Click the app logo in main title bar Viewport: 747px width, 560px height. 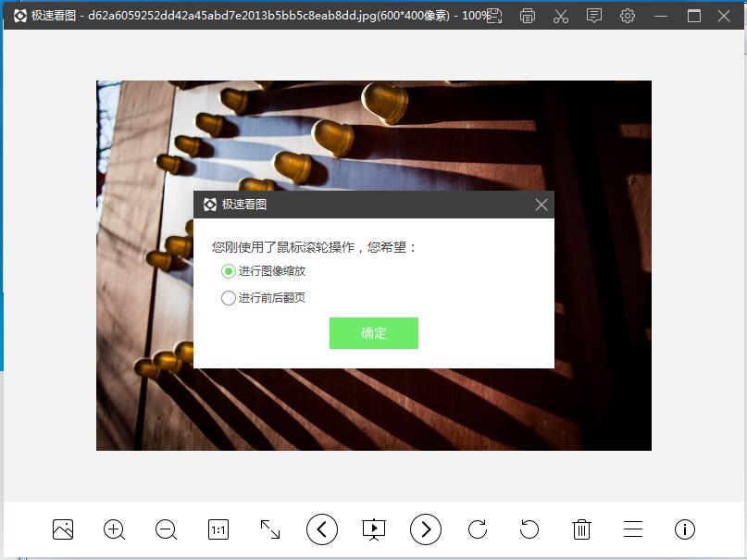coord(20,16)
